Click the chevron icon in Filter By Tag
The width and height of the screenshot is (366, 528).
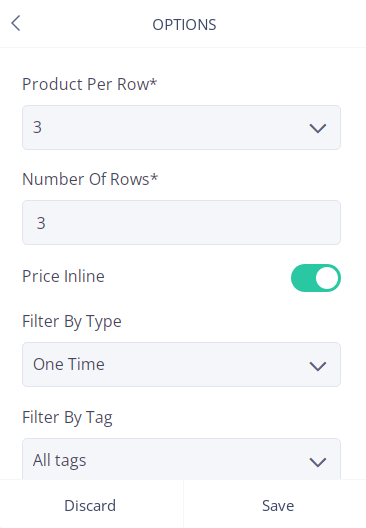tap(318, 462)
